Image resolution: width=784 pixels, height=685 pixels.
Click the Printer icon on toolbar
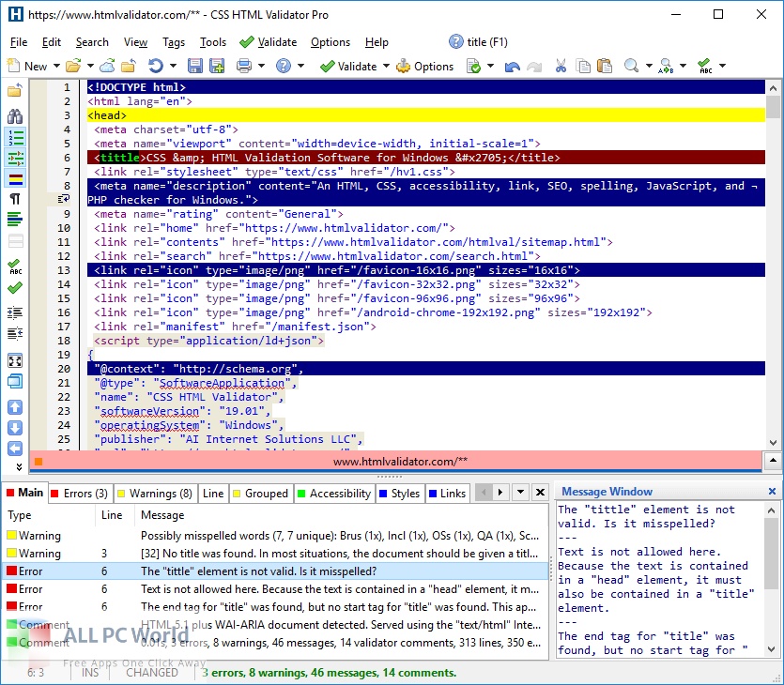point(243,66)
